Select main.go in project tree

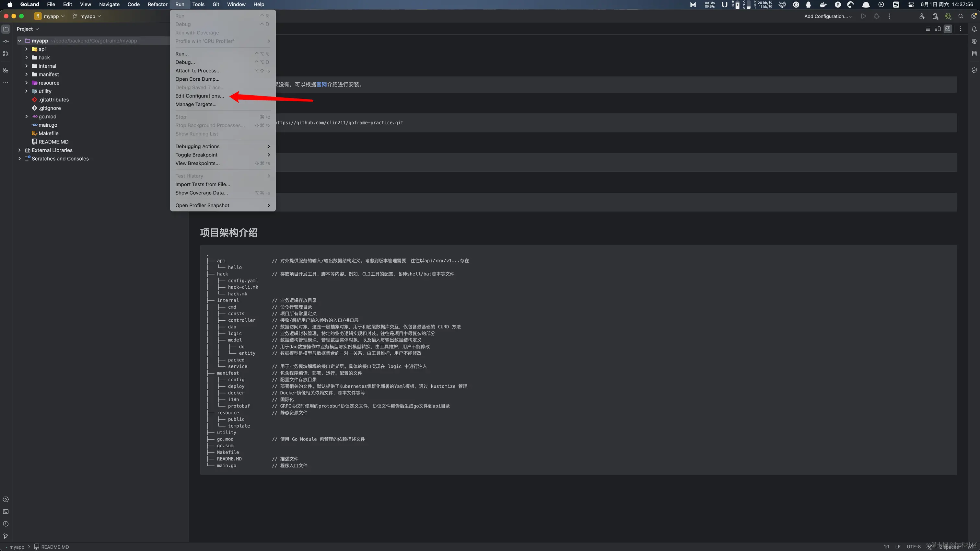[48, 125]
